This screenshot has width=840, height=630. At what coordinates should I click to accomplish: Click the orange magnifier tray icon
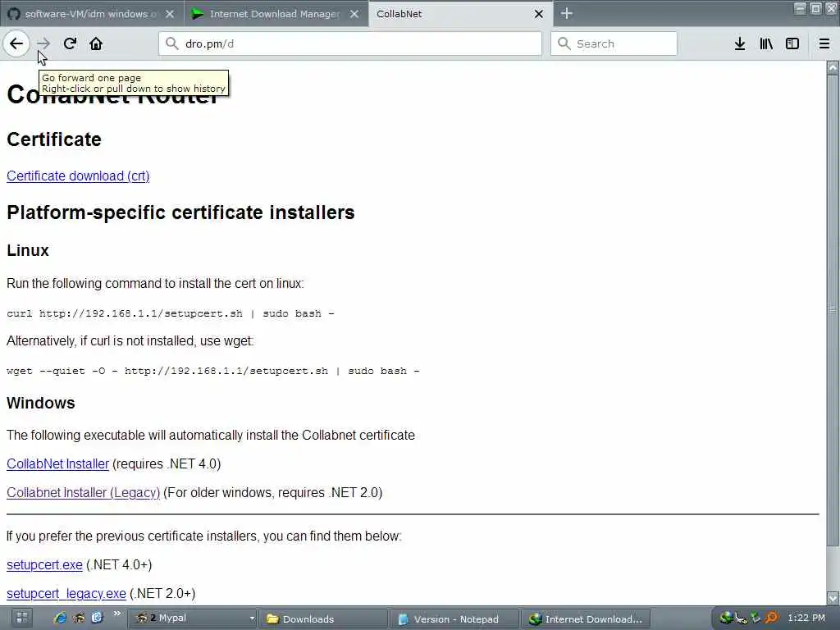[x=771, y=619]
